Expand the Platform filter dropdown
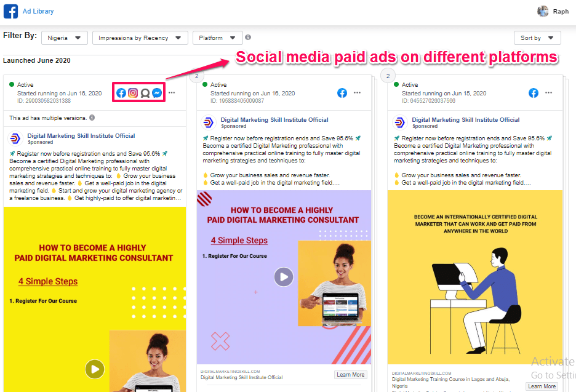Screen dimensions: 576x392 click(217, 38)
